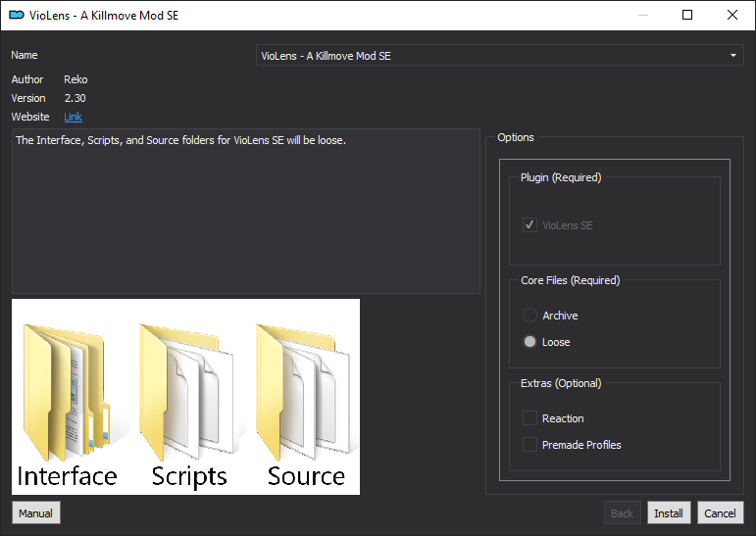Click the Cancel button
Image resolution: width=756 pixels, height=536 pixels.
point(720,513)
